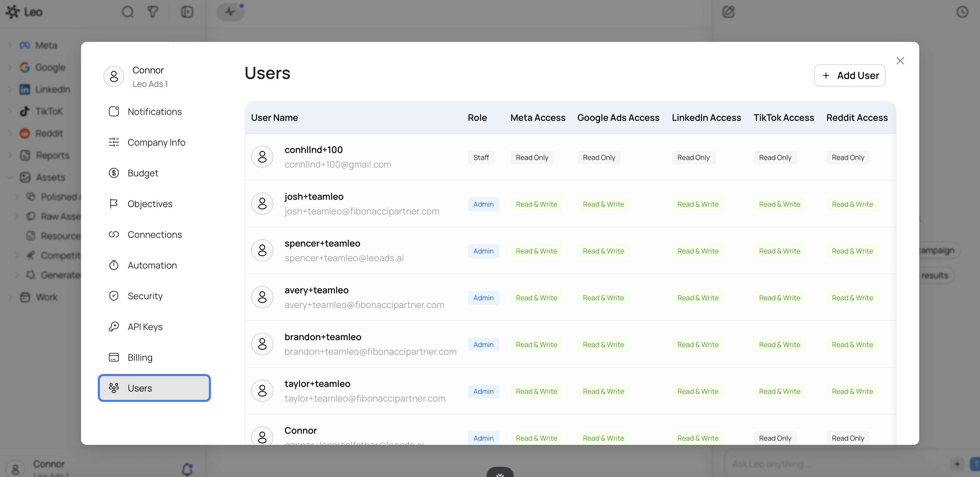This screenshot has width=980, height=477.
Task: Click the Reddit platform icon in sidebar
Action: [x=24, y=133]
